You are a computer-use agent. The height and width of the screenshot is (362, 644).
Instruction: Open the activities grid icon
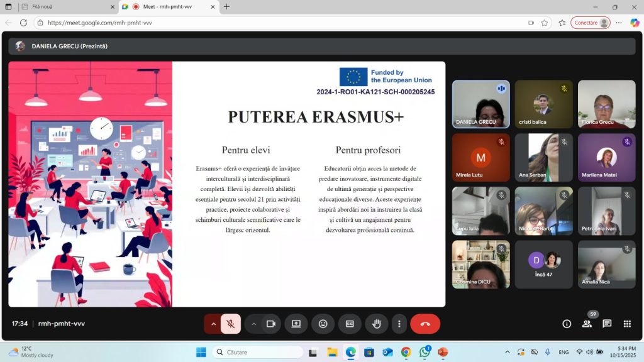[627, 324]
